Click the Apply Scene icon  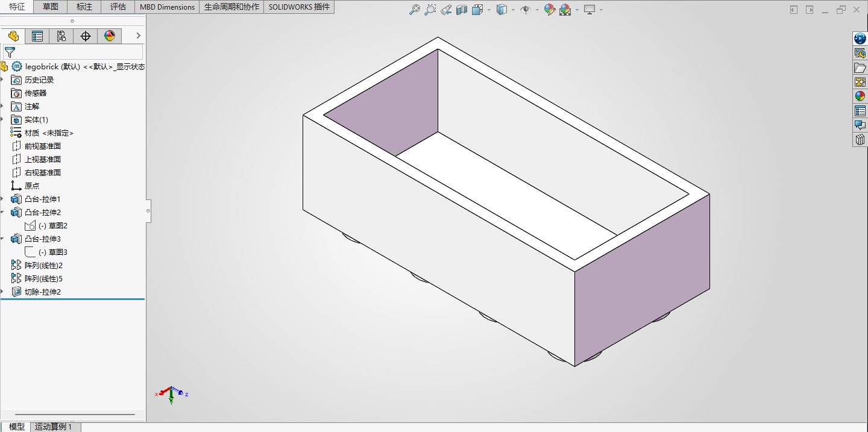click(x=565, y=10)
